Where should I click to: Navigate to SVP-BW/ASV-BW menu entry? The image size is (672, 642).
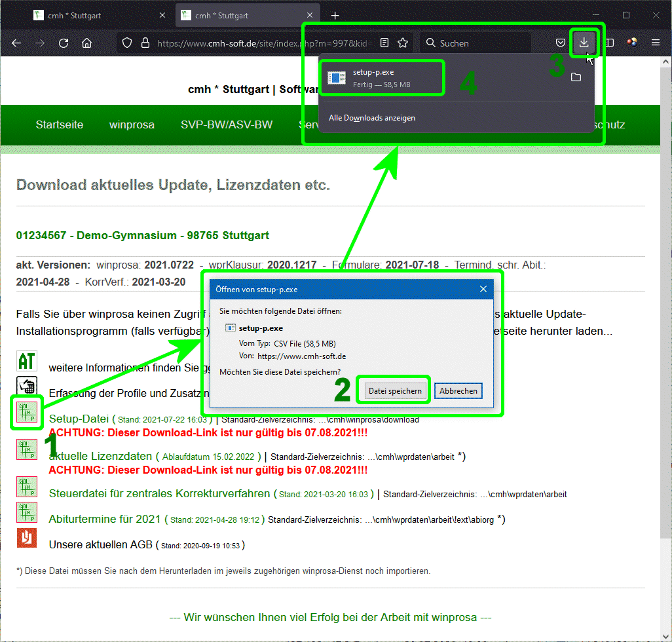[x=227, y=124]
